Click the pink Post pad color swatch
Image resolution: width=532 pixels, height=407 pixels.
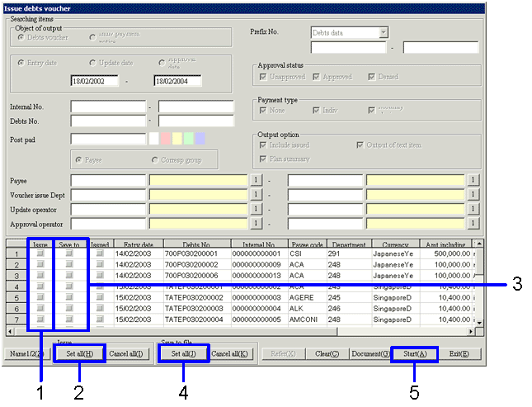pos(164,138)
